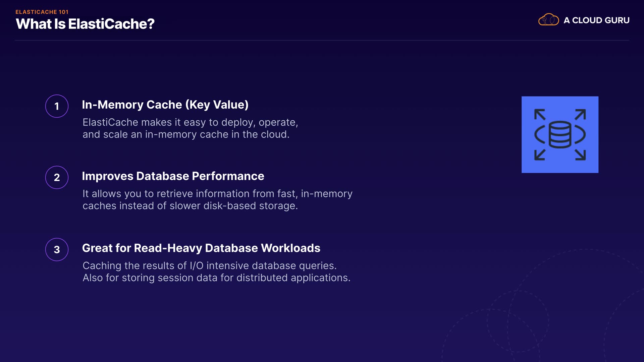This screenshot has height=362, width=644.
Task: Click the bottom-right arrow in the ElastiCache icon
Action: click(x=580, y=155)
